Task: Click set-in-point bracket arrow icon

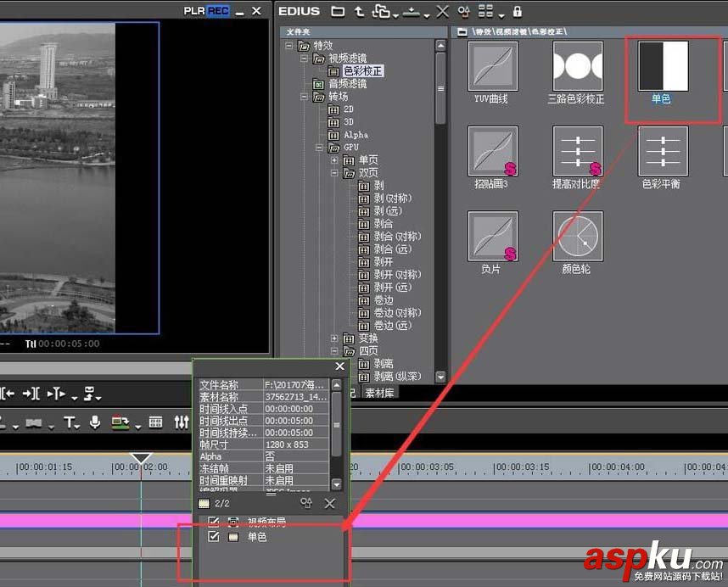Action: (8, 394)
